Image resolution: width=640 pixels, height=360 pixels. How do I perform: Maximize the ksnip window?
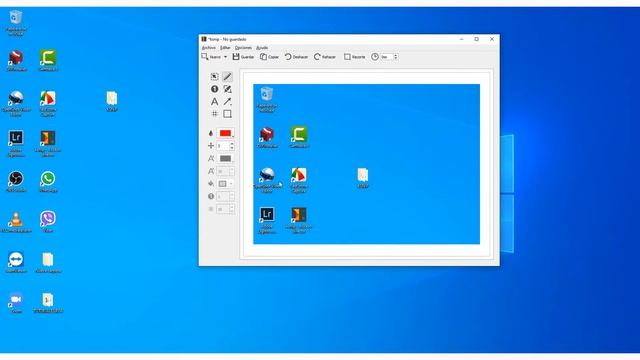tap(476, 39)
